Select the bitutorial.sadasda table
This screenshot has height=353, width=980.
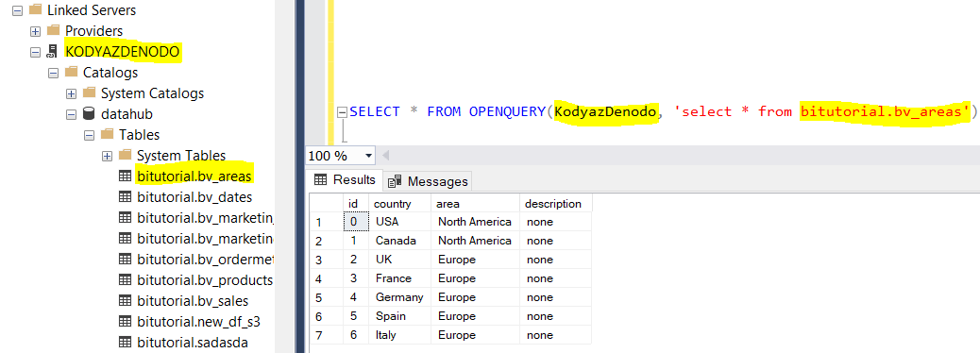click(193, 343)
